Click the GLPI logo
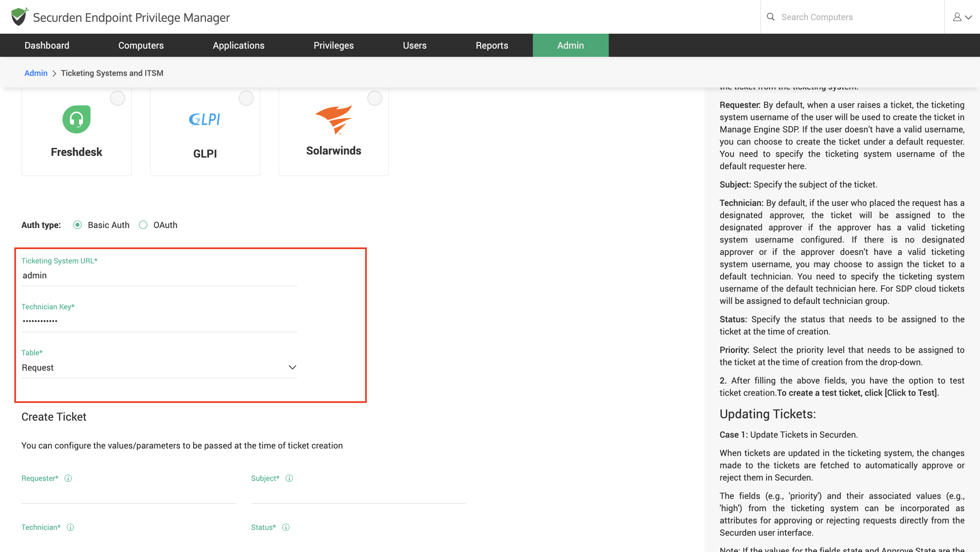The width and height of the screenshot is (980, 552). point(205,119)
